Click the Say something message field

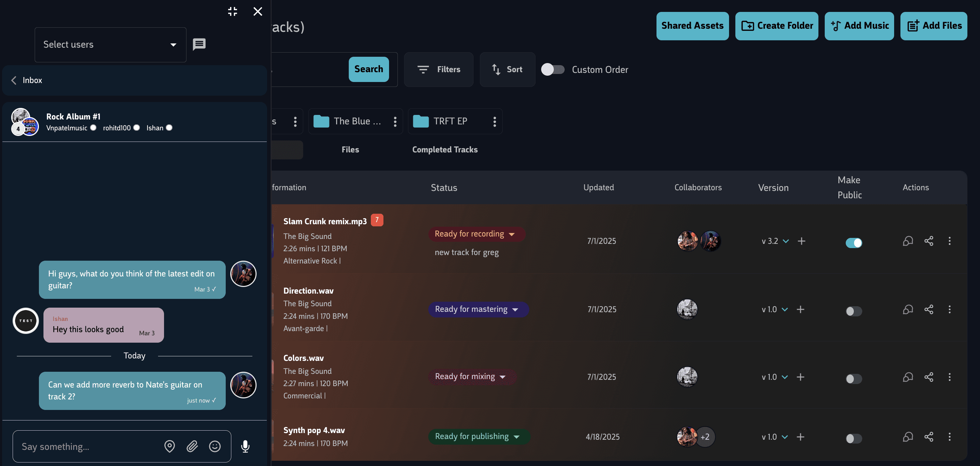tap(88, 446)
